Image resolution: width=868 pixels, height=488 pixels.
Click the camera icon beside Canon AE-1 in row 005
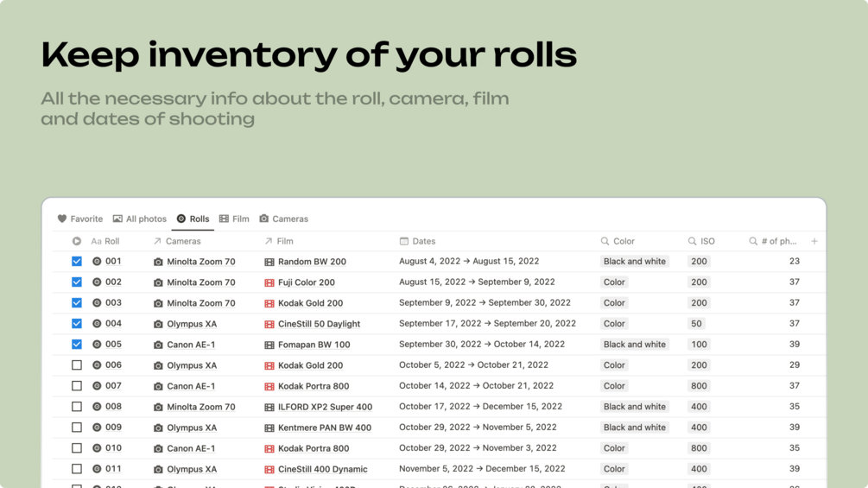[x=158, y=345]
